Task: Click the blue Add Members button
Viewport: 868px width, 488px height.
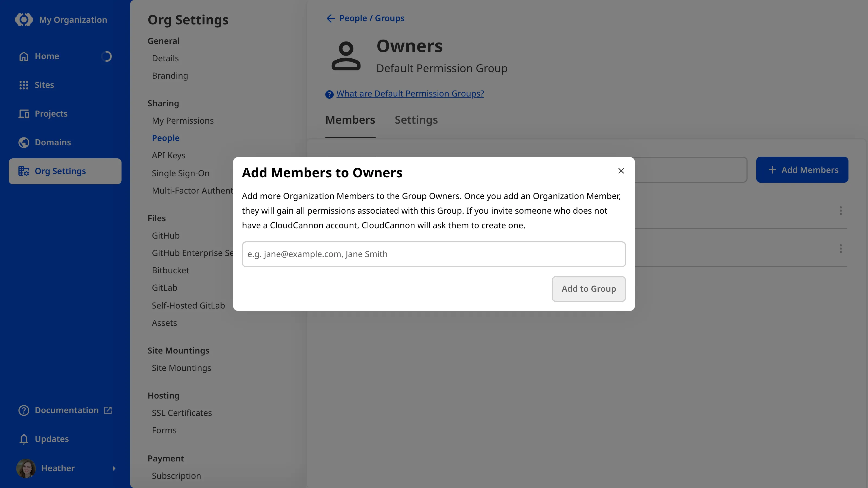Action: click(x=802, y=170)
